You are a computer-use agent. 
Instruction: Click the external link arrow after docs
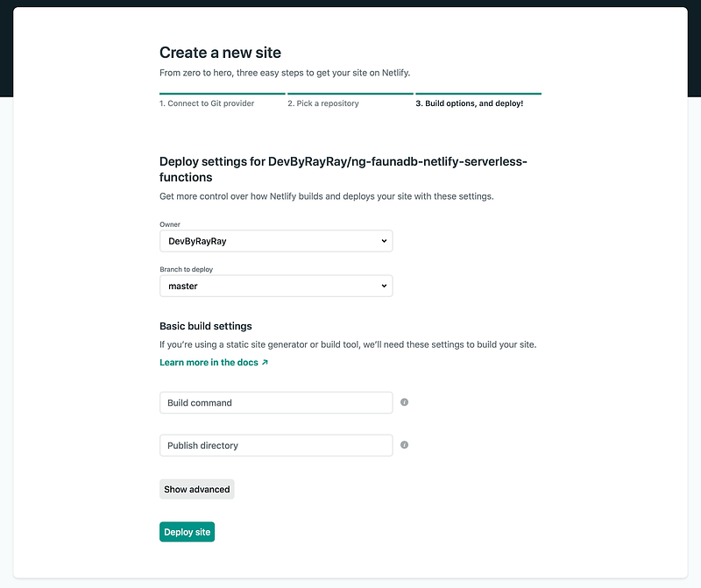(x=265, y=362)
